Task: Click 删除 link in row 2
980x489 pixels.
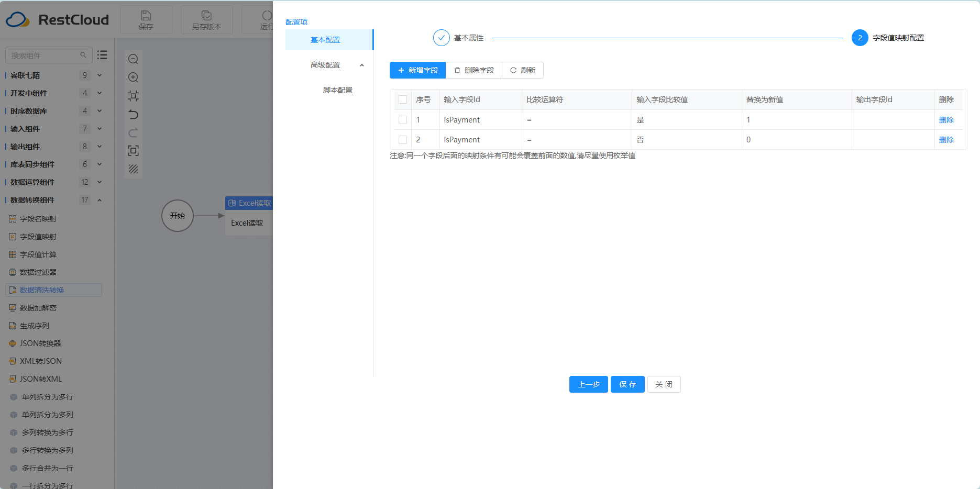Action: point(946,140)
